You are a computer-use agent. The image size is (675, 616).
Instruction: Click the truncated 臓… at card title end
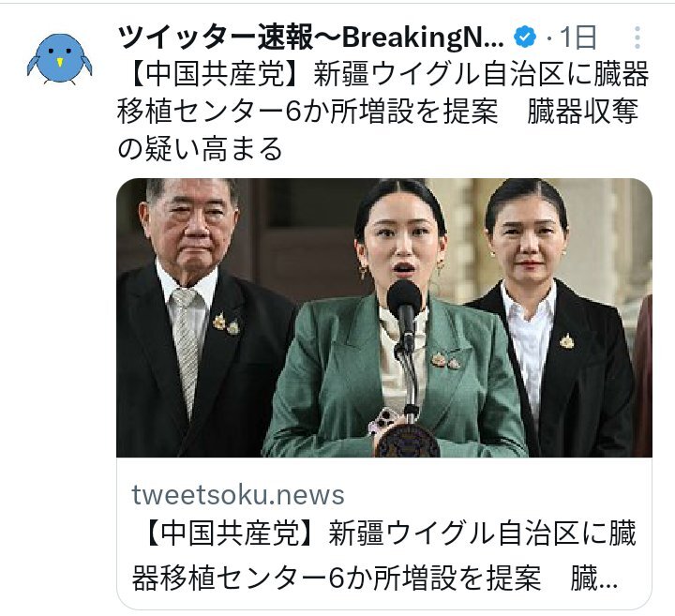(594, 578)
